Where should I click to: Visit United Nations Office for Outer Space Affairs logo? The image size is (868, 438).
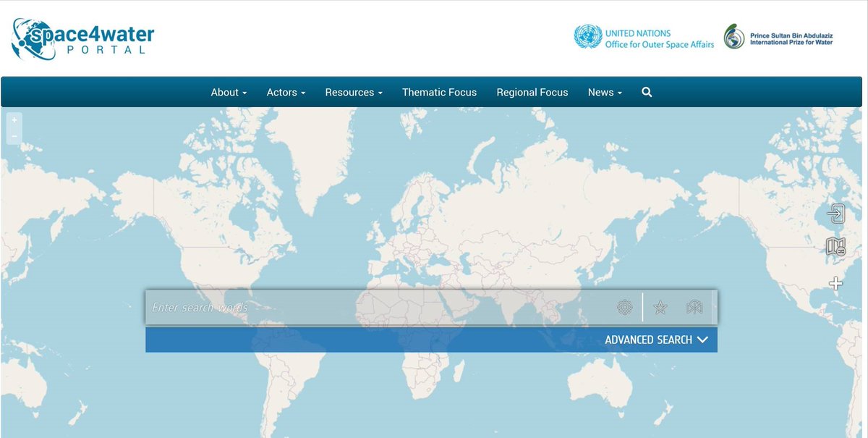(644, 38)
